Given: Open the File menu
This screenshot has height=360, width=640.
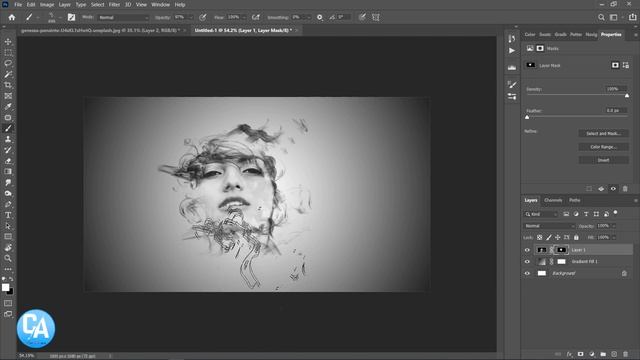Looking at the screenshot, I should [x=18, y=4].
